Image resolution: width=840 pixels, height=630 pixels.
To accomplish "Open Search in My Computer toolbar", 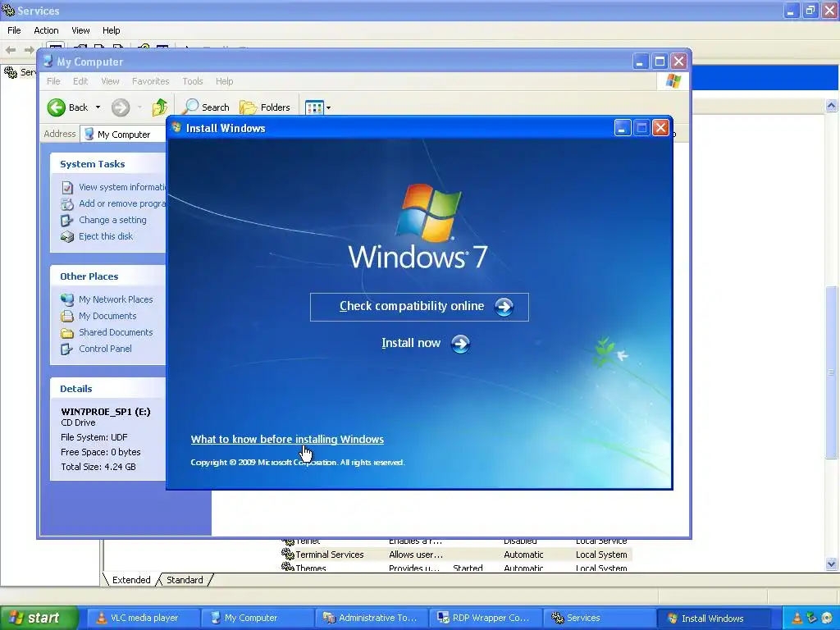I will pos(206,107).
